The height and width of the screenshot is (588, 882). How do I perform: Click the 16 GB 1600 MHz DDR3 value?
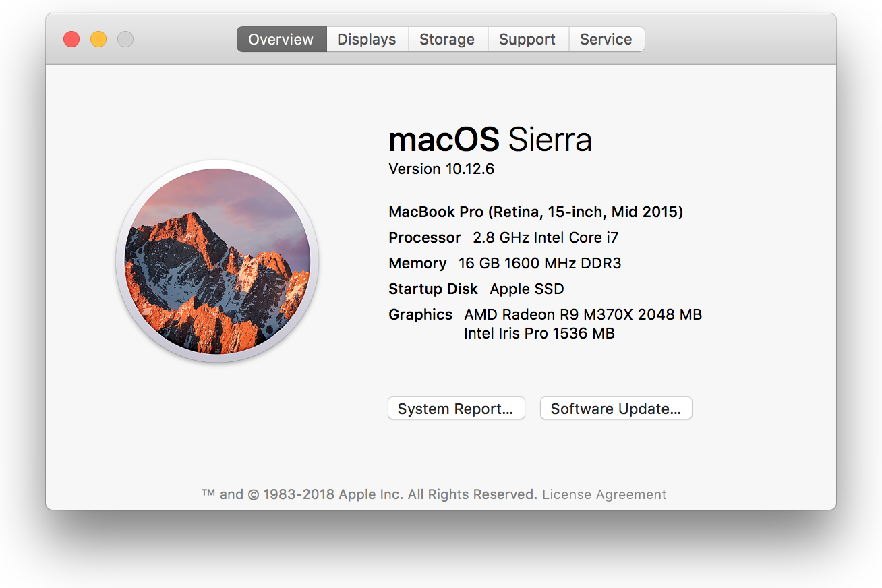539,263
